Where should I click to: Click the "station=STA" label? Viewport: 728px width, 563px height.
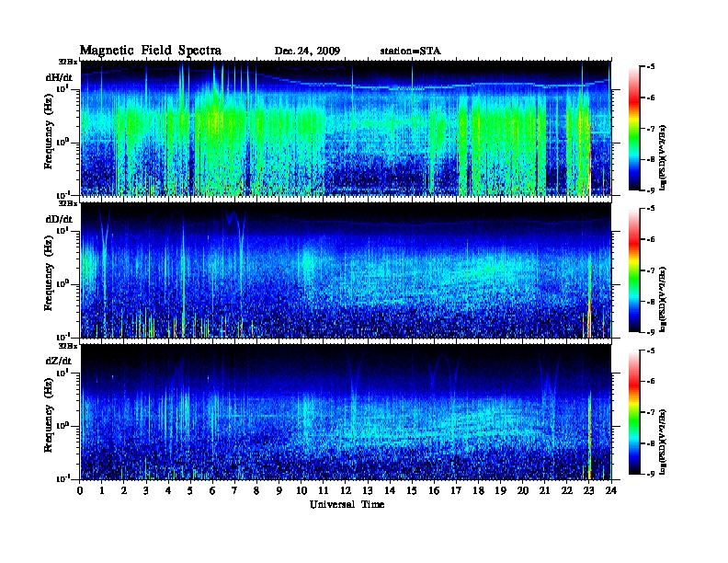411,51
